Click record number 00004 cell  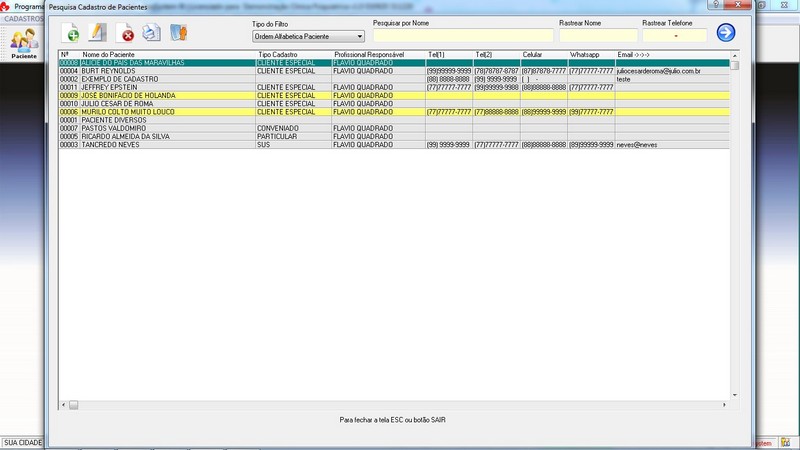[69, 71]
